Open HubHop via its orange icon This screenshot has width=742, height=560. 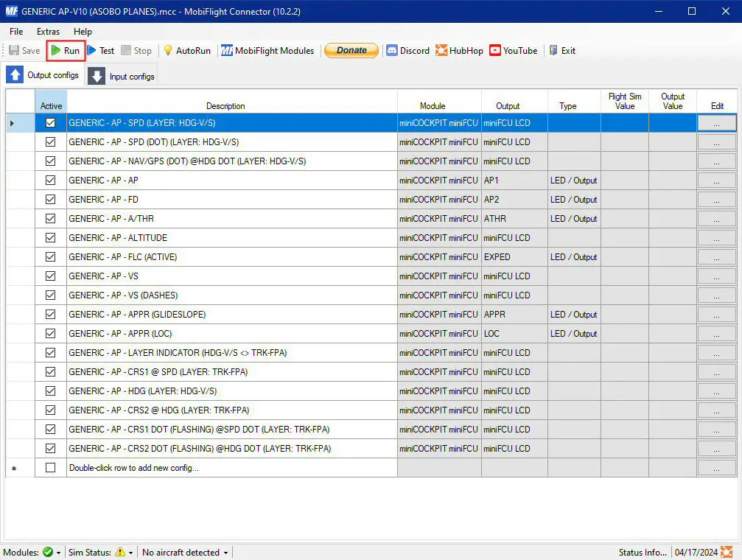pyautogui.click(x=441, y=50)
